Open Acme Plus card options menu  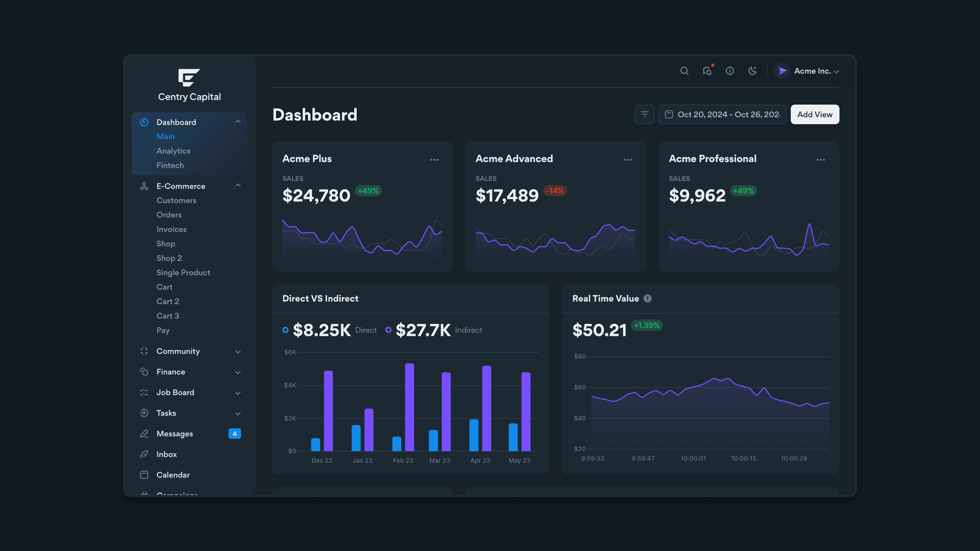coord(434,160)
